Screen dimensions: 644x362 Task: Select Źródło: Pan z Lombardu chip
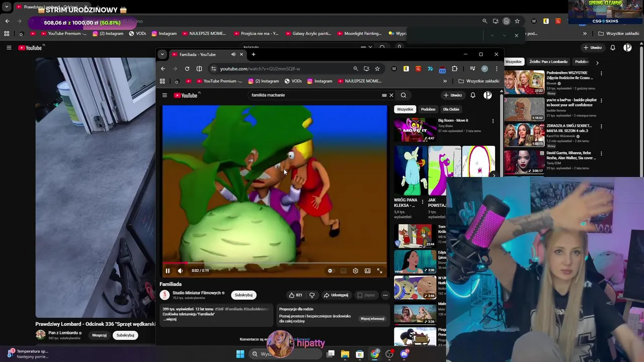[548, 62]
